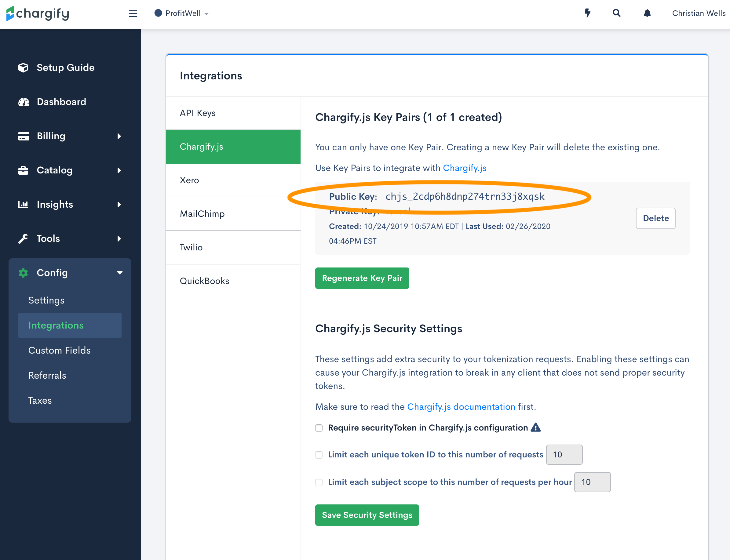Open the Chargify.js documentation link

tap(461, 407)
